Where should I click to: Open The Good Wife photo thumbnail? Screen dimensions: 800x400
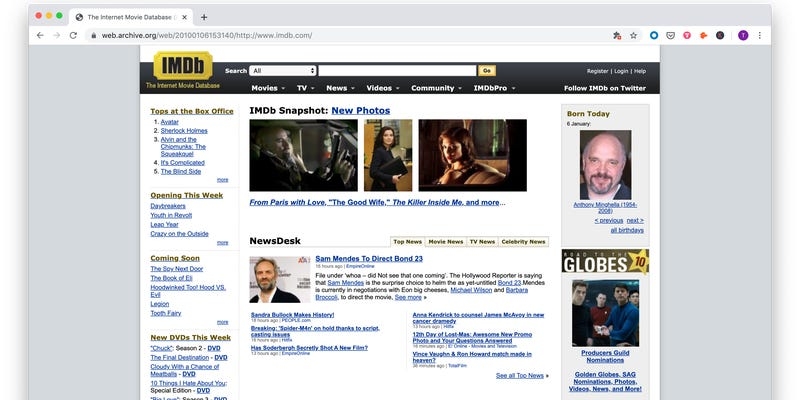pyautogui.click(x=388, y=155)
